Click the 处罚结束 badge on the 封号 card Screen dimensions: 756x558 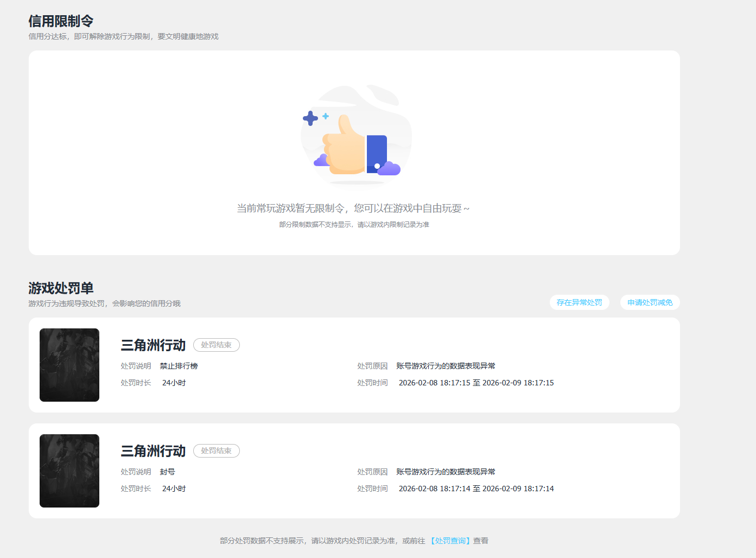(x=217, y=451)
